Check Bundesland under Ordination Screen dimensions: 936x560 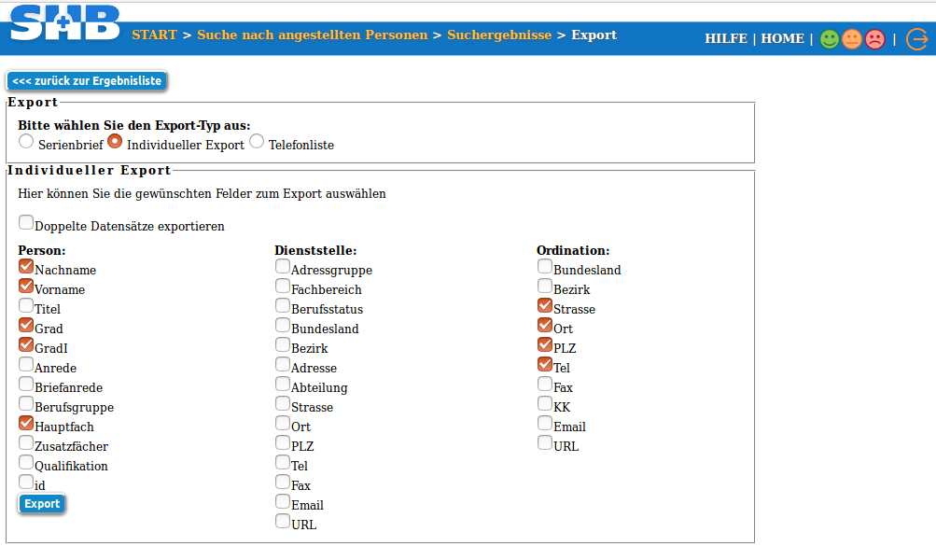(x=544, y=265)
